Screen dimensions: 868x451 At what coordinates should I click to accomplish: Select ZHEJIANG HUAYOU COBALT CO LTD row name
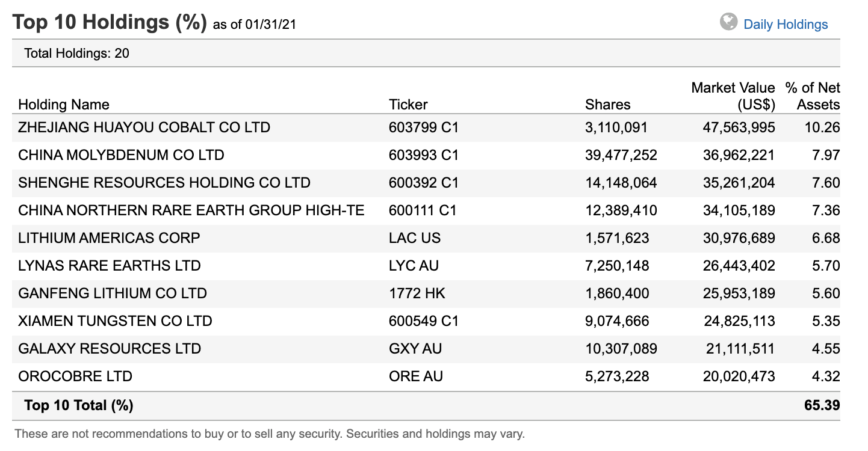coord(144,127)
